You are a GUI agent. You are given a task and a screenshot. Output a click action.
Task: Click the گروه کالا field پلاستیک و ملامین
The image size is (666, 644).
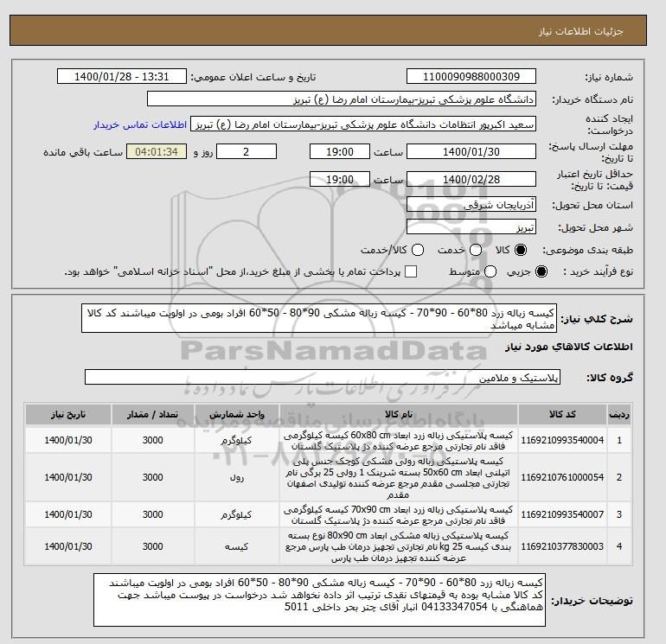323,377
